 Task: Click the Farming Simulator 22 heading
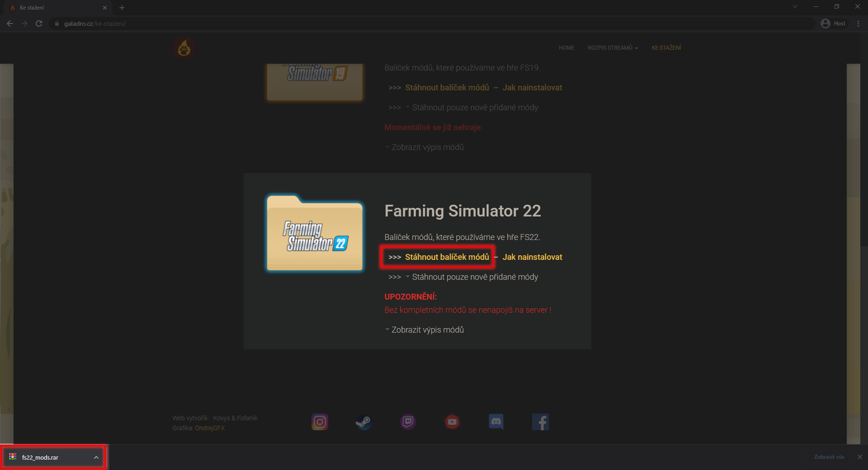pyautogui.click(x=462, y=211)
